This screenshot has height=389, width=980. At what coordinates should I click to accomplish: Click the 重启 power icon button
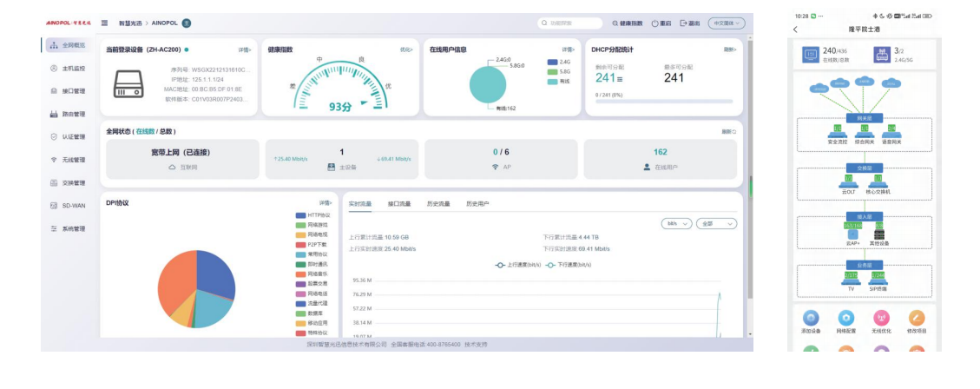[661, 23]
